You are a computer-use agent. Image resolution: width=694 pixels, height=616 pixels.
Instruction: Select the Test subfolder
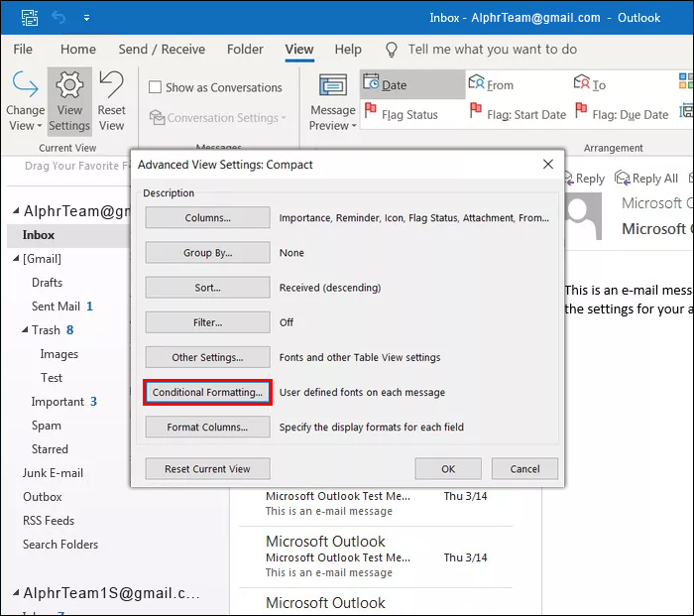tap(52, 377)
